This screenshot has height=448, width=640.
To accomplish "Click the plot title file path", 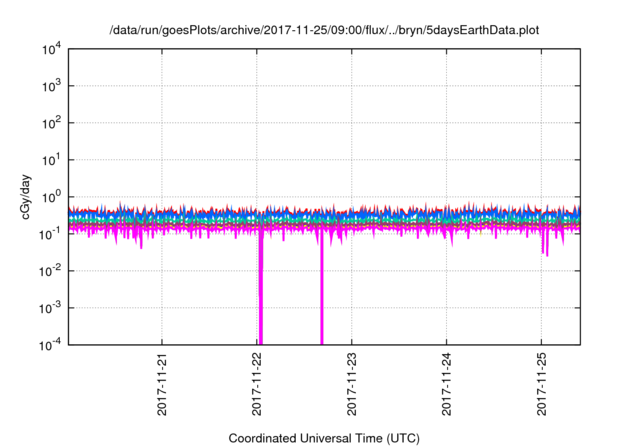I will (324, 30).
